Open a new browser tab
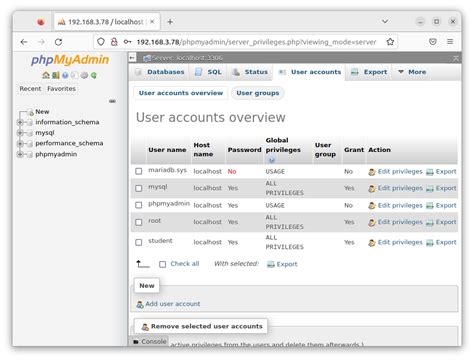 [x=170, y=22]
